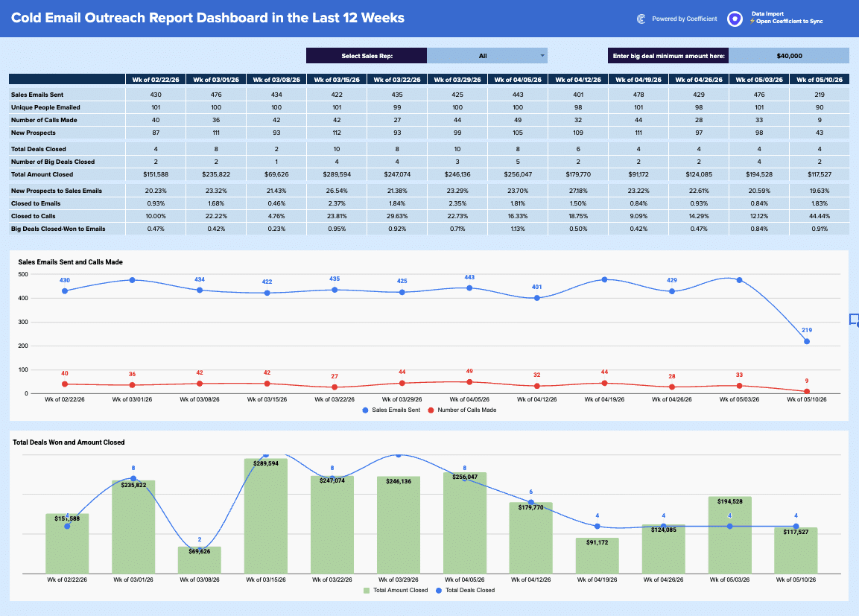Click Open Coefficient to Sync link

(789, 22)
